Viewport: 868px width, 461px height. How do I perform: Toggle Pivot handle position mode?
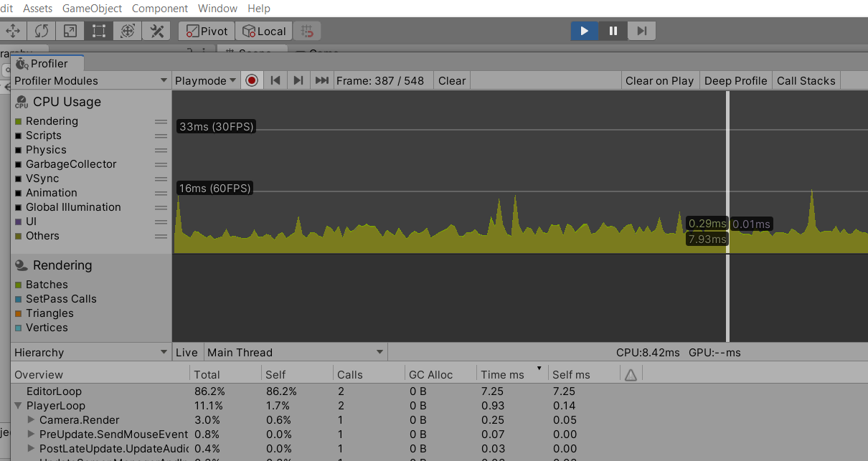point(207,31)
